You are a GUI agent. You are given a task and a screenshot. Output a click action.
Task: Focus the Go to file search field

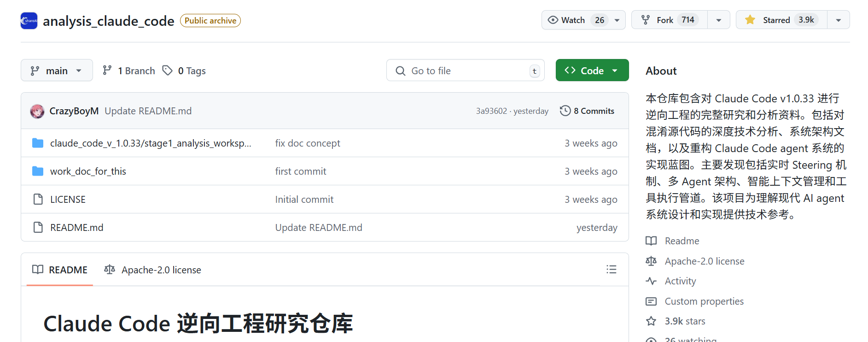[465, 71]
